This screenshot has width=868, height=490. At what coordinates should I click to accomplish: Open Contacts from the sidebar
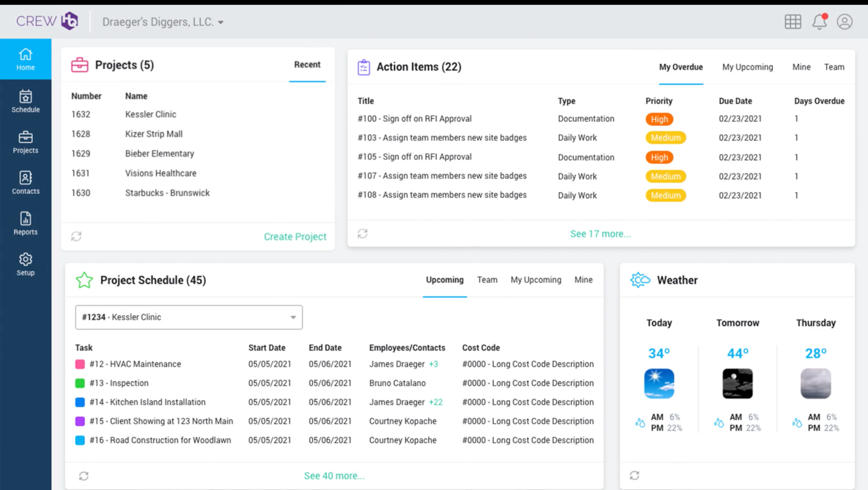(26, 183)
